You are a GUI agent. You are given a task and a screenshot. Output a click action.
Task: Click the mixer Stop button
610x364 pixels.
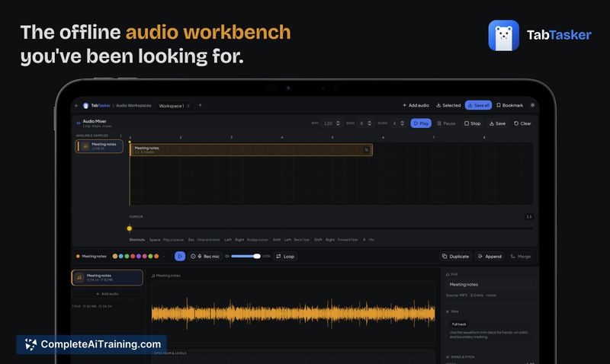[x=472, y=123]
